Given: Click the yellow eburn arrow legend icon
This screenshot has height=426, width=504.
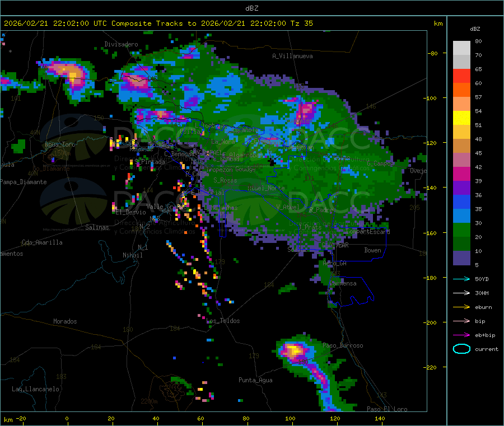Looking at the screenshot, I should click(461, 307).
